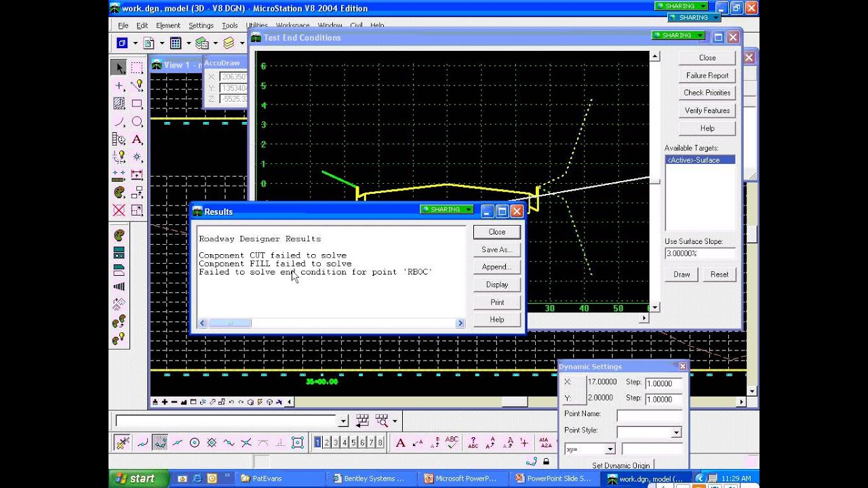This screenshot has height=488, width=868.
Task: Click the Spell Checker ABC icon
Action: pos(452,443)
